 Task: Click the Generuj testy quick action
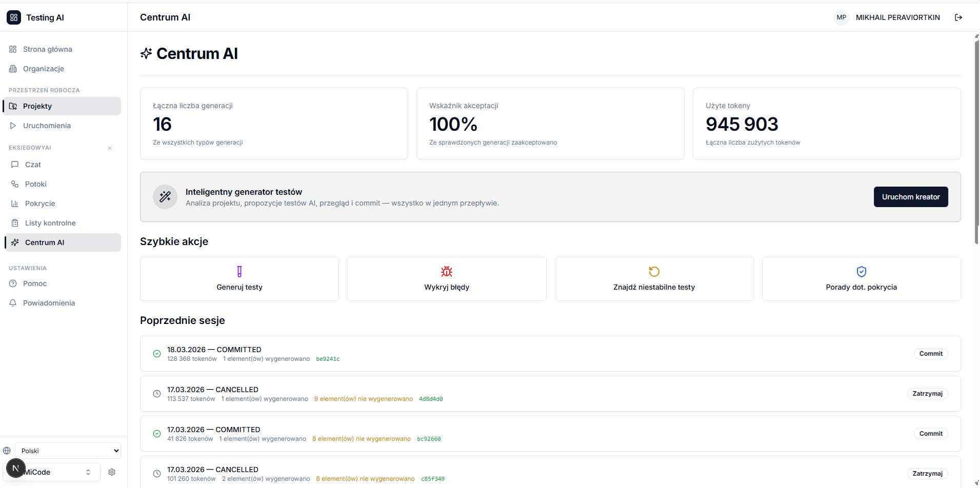click(x=239, y=279)
